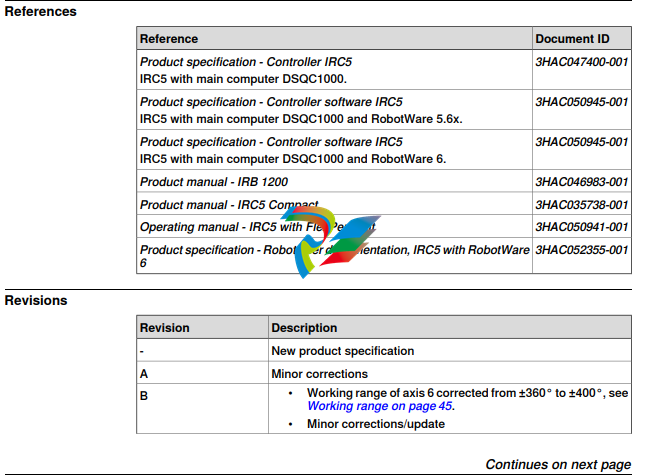This screenshot has width=663, height=476.
Task: Select the 'Revisions' section heading
Action: [x=36, y=301]
